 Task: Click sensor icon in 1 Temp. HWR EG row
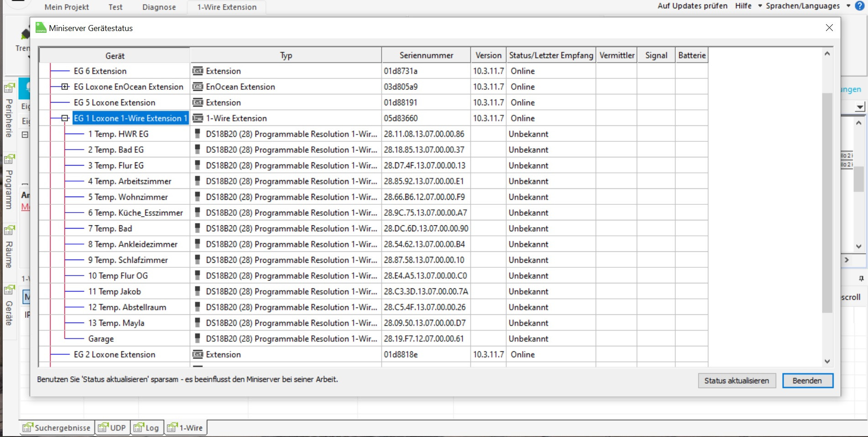tap(198, 134)
